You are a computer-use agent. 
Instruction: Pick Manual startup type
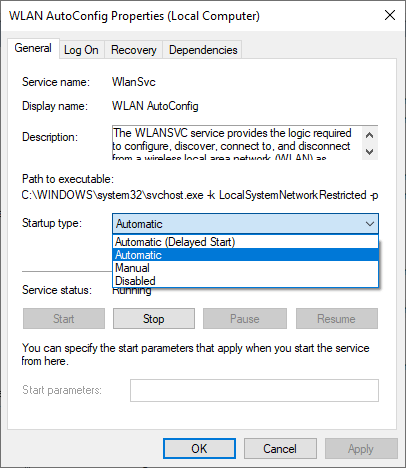coord(245,268)
